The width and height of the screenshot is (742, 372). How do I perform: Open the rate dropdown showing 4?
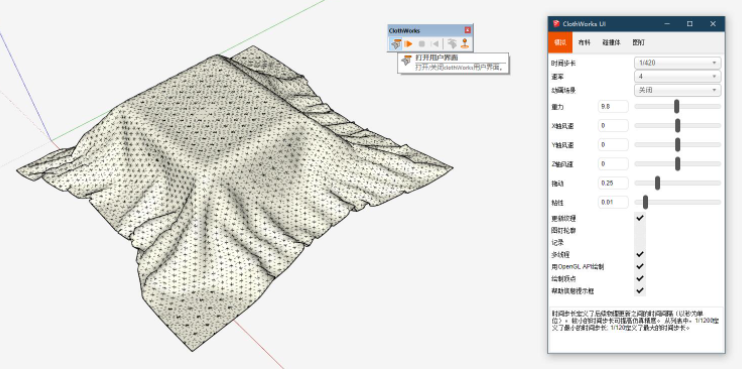point(677,76)
